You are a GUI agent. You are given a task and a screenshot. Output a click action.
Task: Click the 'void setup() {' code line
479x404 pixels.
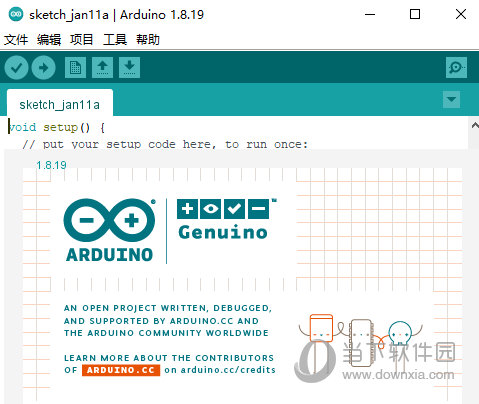(x=57, y=127)
